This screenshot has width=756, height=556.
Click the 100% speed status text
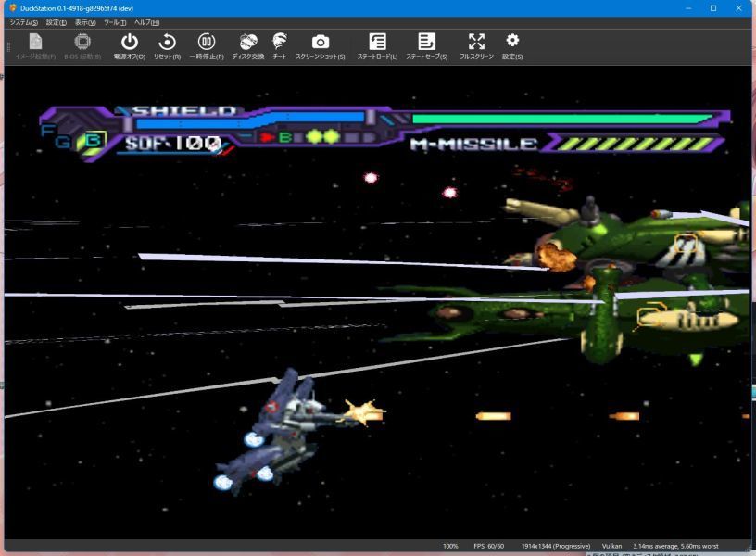coord(450,546)
